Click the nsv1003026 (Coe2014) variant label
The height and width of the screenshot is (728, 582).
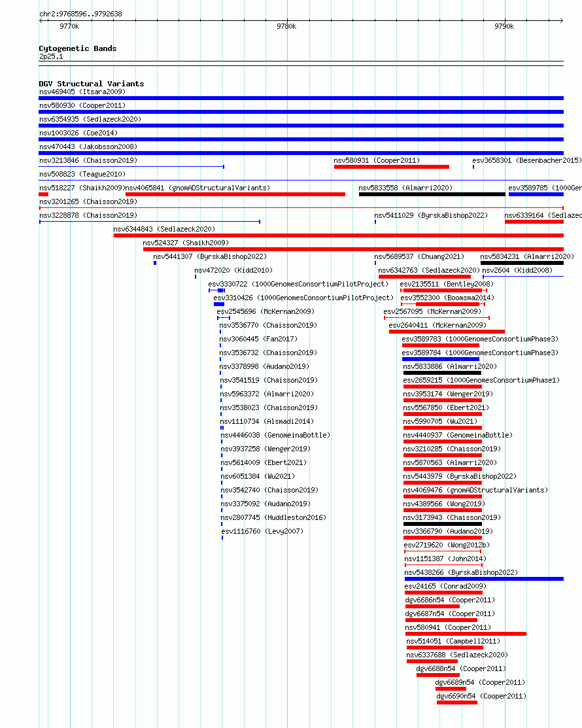click(x=78, y=133)
